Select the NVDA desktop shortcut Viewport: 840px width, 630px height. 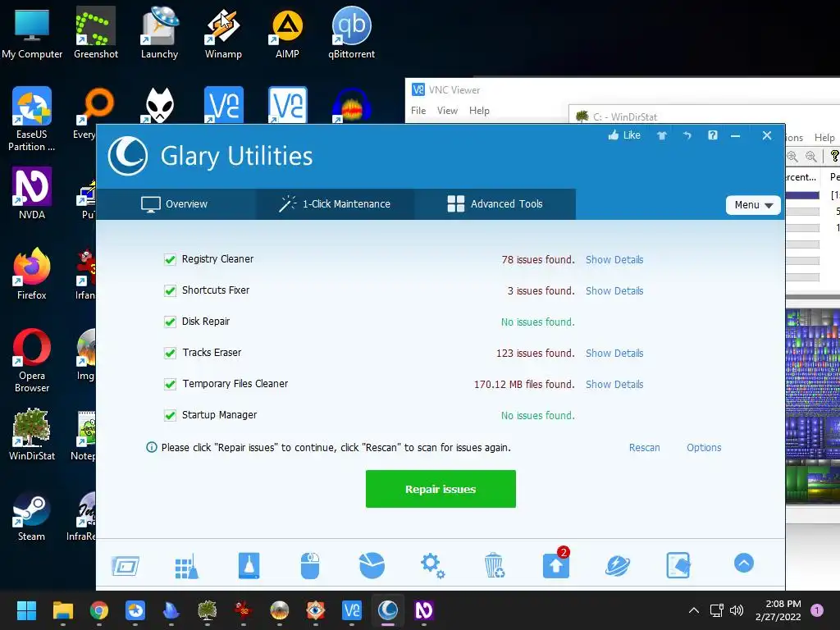click(32, 194)
